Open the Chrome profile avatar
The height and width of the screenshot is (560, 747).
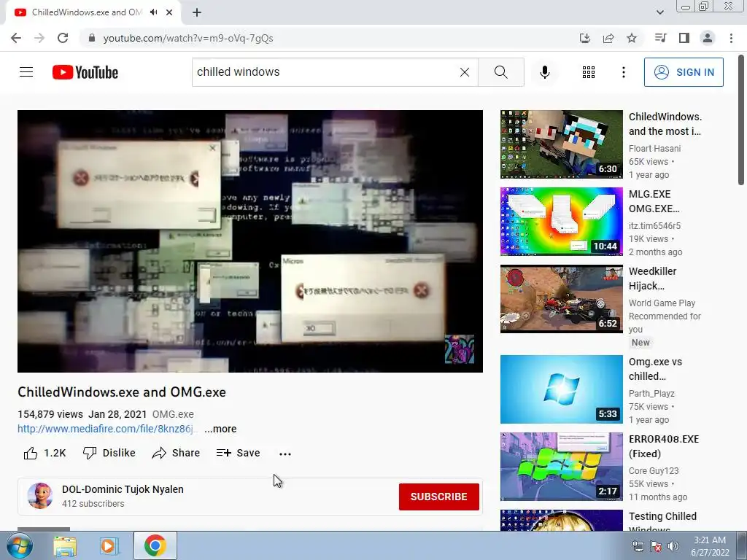click(x=708, y=38)
